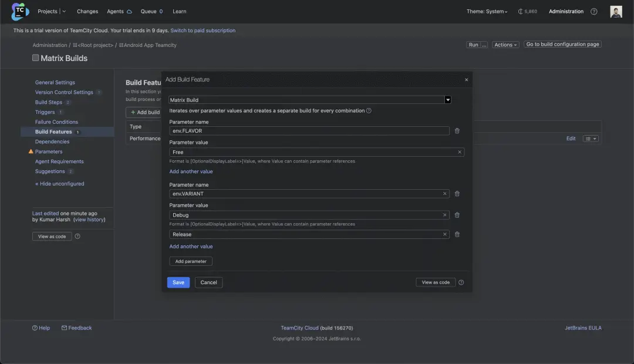Click the user avatar in top bar
The width and height of the screenshot is (634, 364).
pos(616,12)
